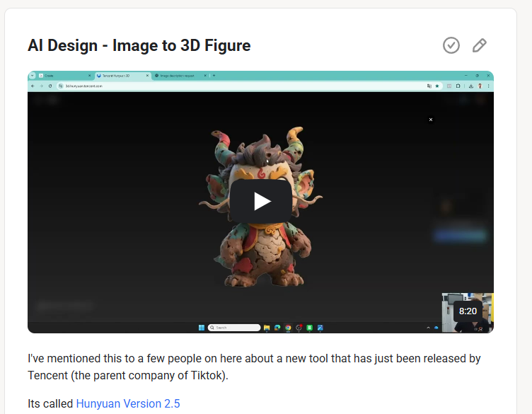This screenshot has width=532, height=414.
Task: Reload the page using the refresh icon
Action: tap(50, 86)
